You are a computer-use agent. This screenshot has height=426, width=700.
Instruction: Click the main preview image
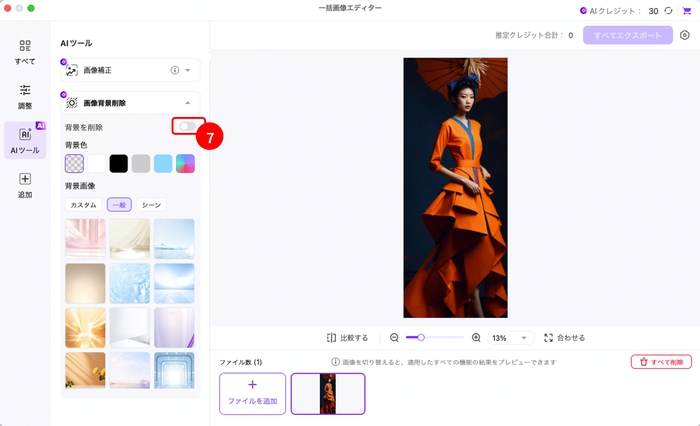[x=455, y=188]
